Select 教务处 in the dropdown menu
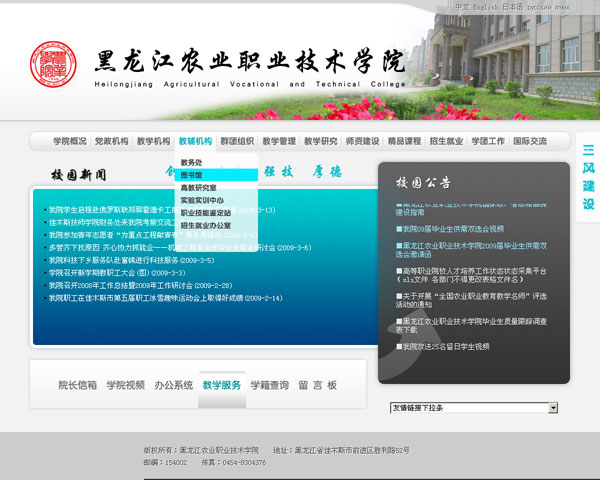The image size is (600, 480). (191, 162)
